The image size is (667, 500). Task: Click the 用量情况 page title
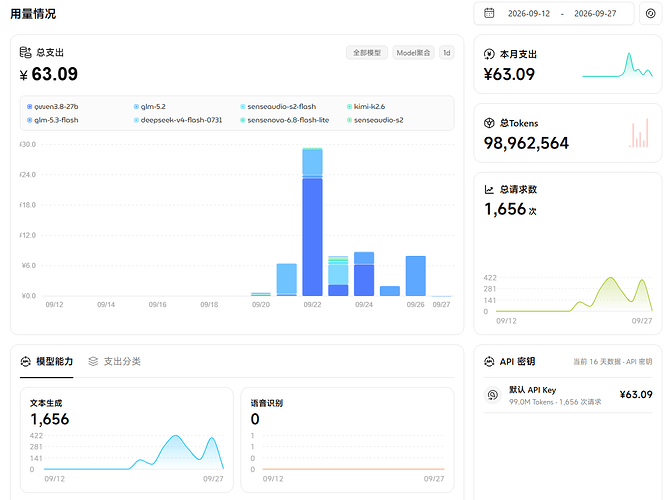[x=33, y=14]
